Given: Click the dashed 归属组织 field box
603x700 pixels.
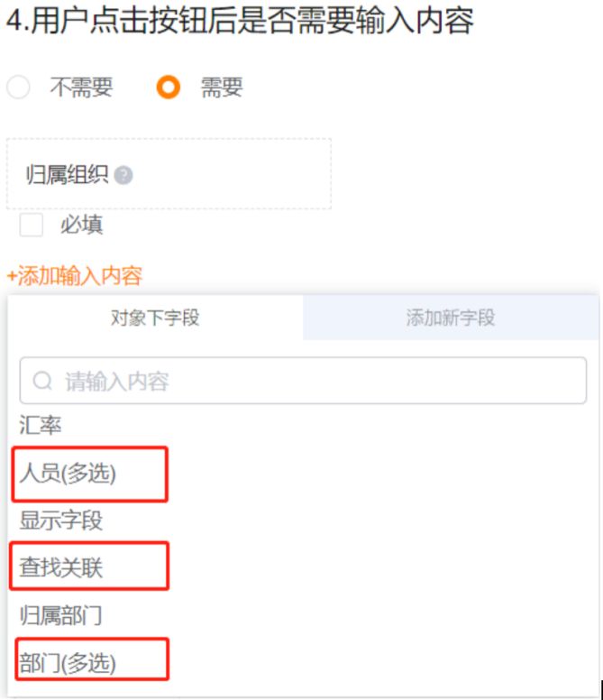Looking at the screenshot, I should pyautogui.click(x=225, y=174).
